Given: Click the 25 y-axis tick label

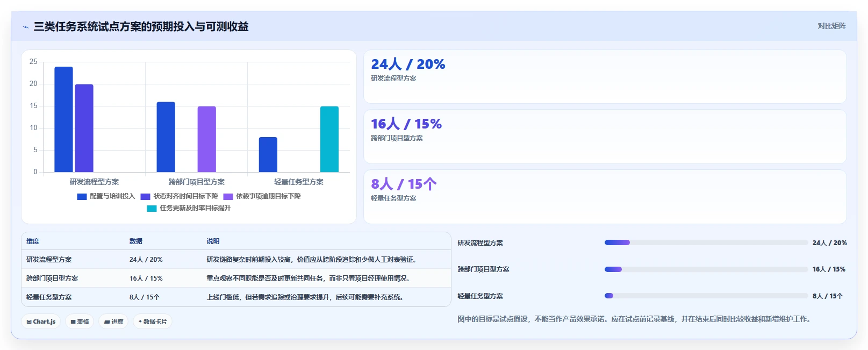Looking at the screenshot, I should click(33, 62).
